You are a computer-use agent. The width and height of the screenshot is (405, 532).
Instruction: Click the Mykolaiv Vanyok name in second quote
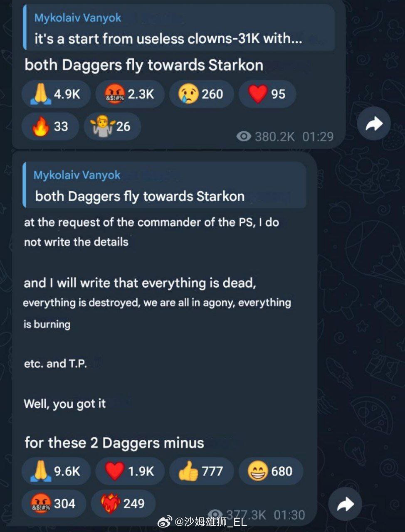77,175
